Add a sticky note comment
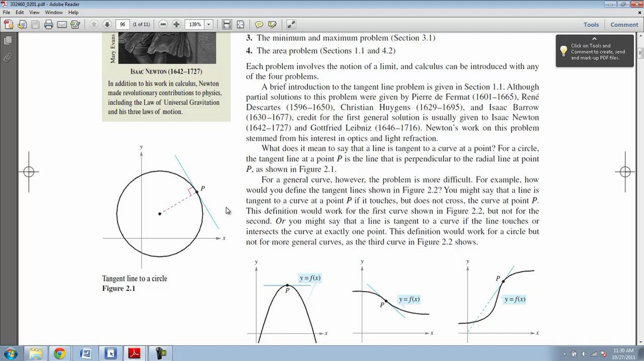644x361 pixels. pyautogui.click(x=259, y=25)
